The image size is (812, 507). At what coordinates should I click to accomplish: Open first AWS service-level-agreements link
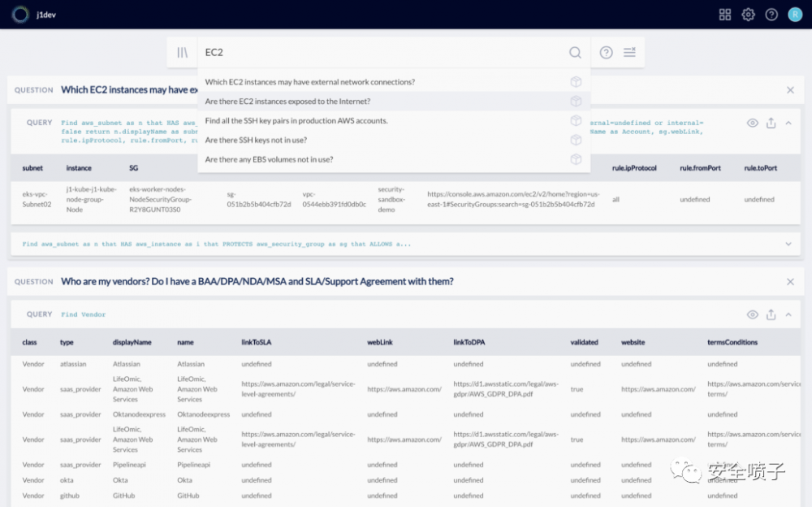point(298,389)
